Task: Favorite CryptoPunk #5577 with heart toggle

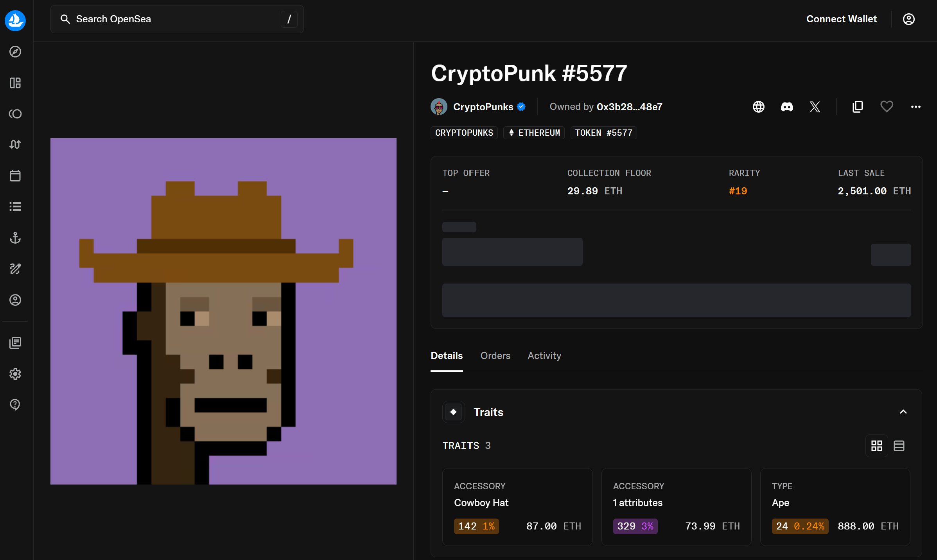Action: (887, 107)
